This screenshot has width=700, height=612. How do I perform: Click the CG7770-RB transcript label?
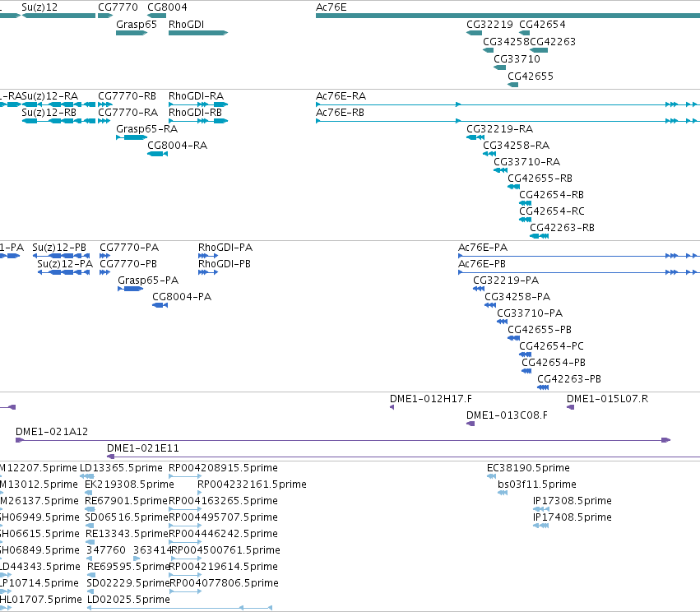[127, 96]
